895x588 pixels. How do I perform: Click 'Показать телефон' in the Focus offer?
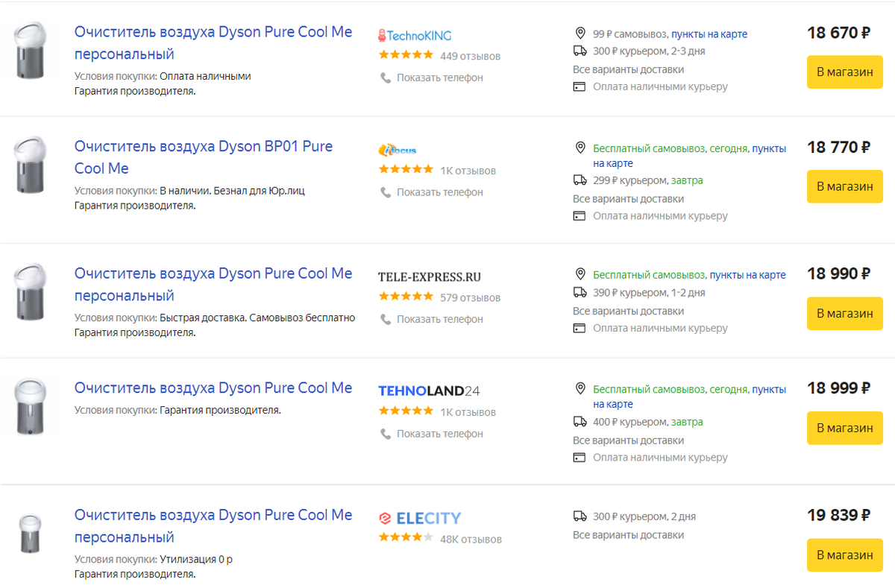(x=440, y=192)
